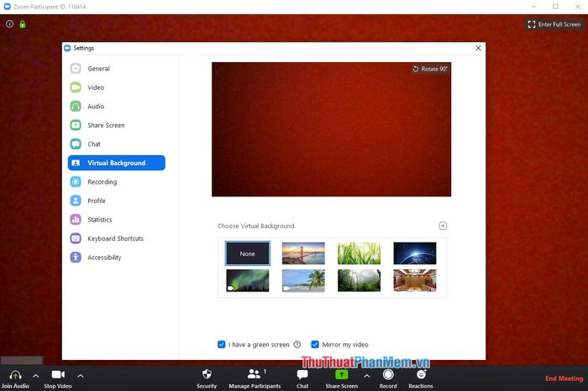The image size is (588, 391).
Task: Toggle the 'I have a green screen' checkbox
Action: tap(221, 344)
